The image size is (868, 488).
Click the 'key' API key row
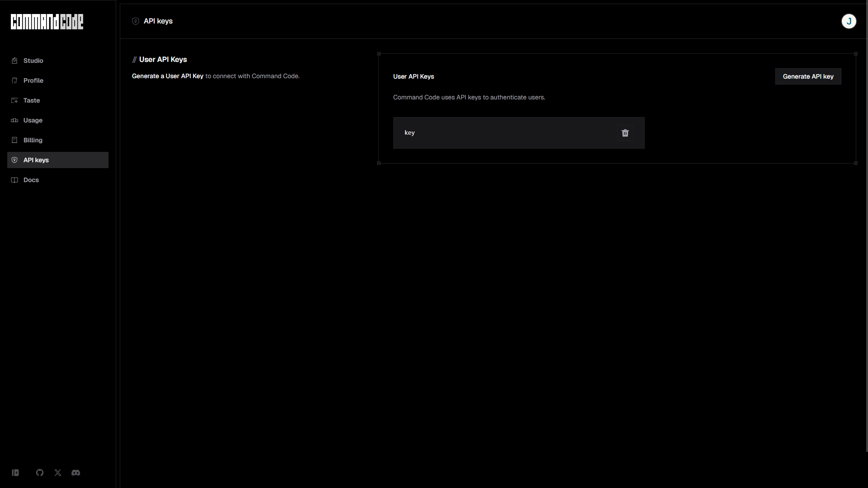click(x=519, y=133)
